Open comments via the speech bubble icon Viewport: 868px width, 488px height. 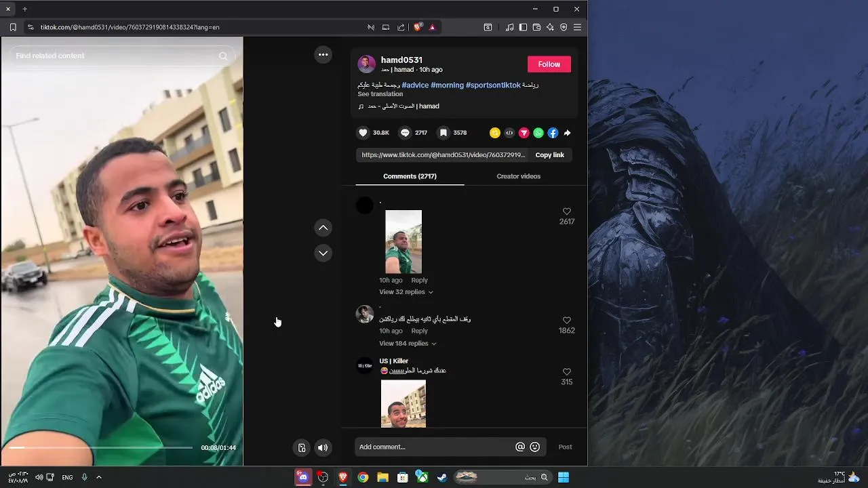[x=405, y=133]
